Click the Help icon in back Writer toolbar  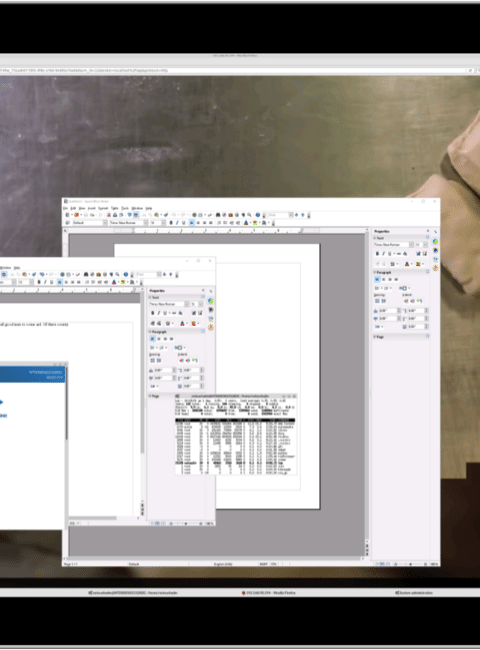click(x=257, y=215)
